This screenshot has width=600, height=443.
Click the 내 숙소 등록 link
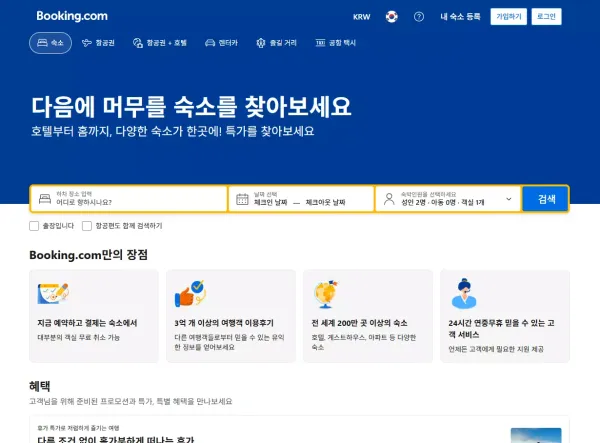point(460,17)
